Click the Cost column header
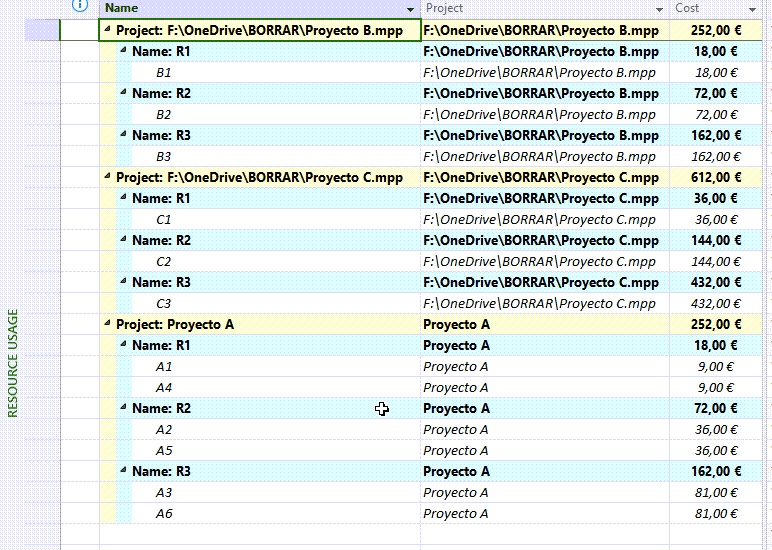 click(x=716, y=8)
